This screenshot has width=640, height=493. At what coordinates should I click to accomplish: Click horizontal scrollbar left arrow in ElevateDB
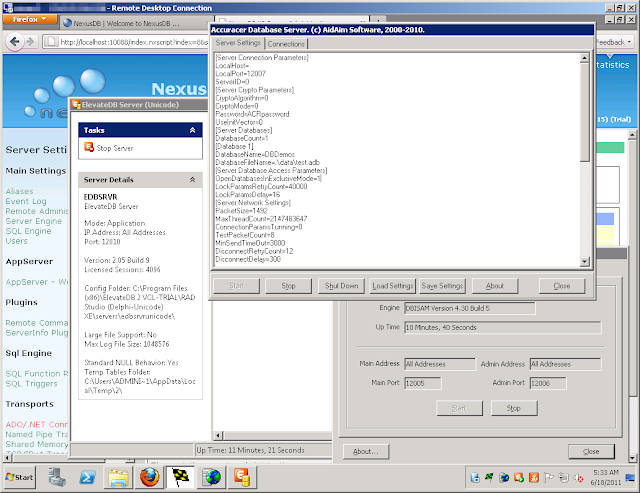(218, 435)
